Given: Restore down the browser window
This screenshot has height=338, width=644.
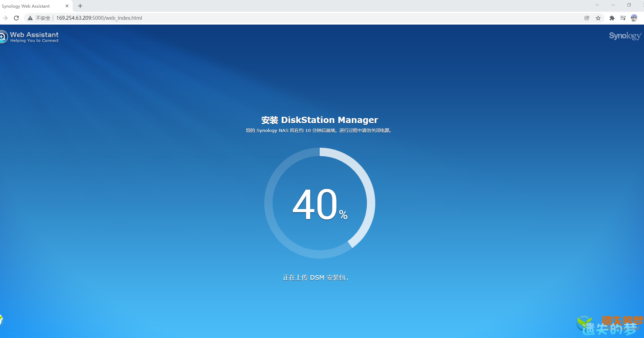Looking at the screenshot, I should tap(629, 5).
